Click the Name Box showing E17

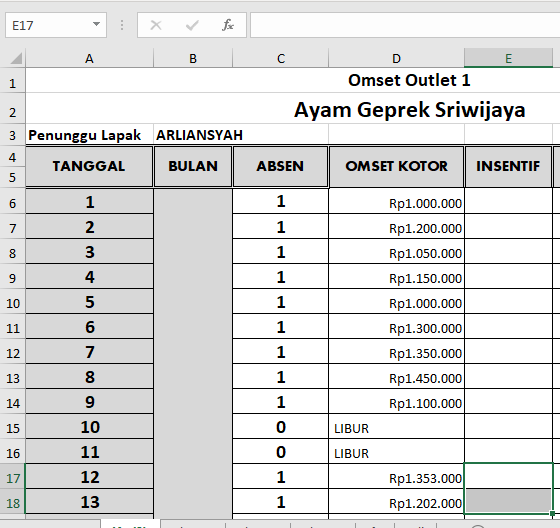point(56,25)
